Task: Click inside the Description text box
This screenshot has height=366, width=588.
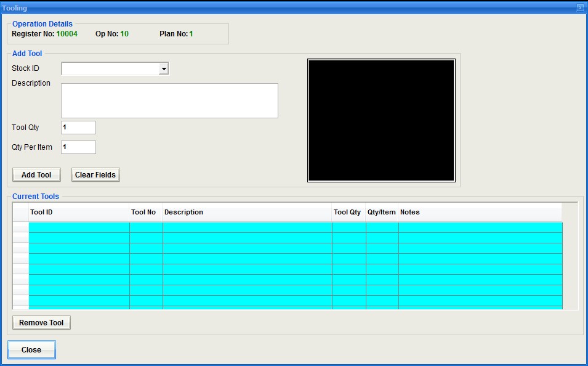Action: [169, 100]
